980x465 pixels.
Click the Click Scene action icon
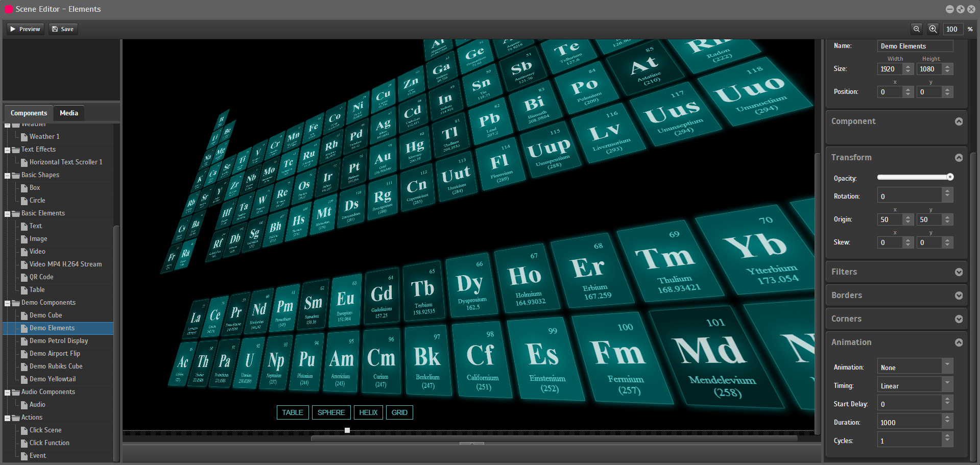[24, 430]
